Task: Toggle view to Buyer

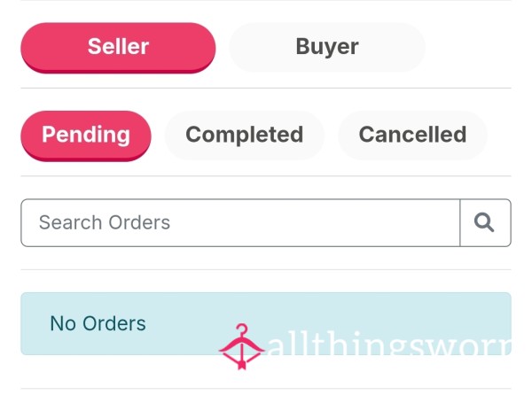Action: 327,47
